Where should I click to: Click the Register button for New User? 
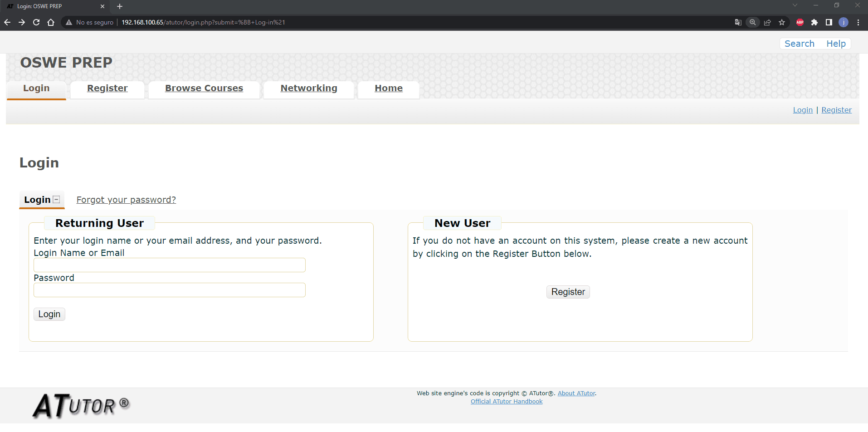[x=568, y=292]
